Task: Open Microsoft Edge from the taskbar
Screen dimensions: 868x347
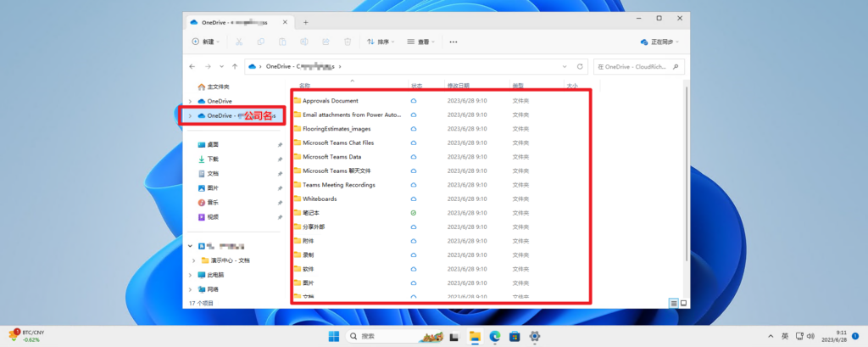Action: click(x=495, y=337)
